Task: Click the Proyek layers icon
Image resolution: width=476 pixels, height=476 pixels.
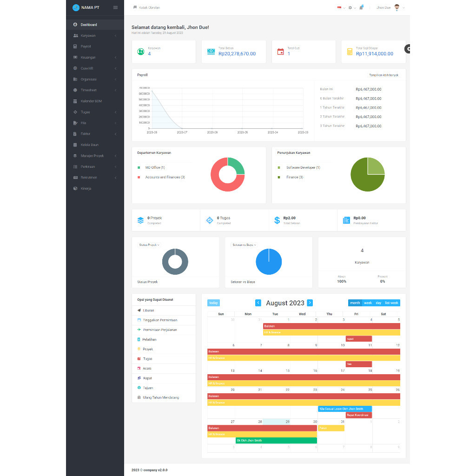Action: click(140, 220)
